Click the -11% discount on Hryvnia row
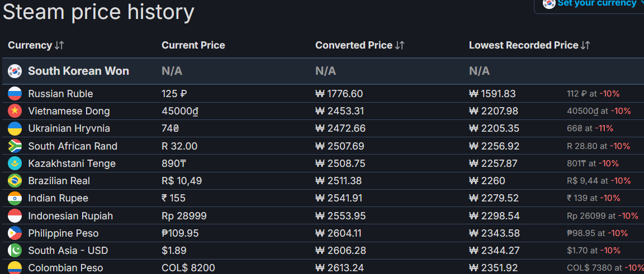The width and height of the screenshot is (644, 274). point(604,128)
